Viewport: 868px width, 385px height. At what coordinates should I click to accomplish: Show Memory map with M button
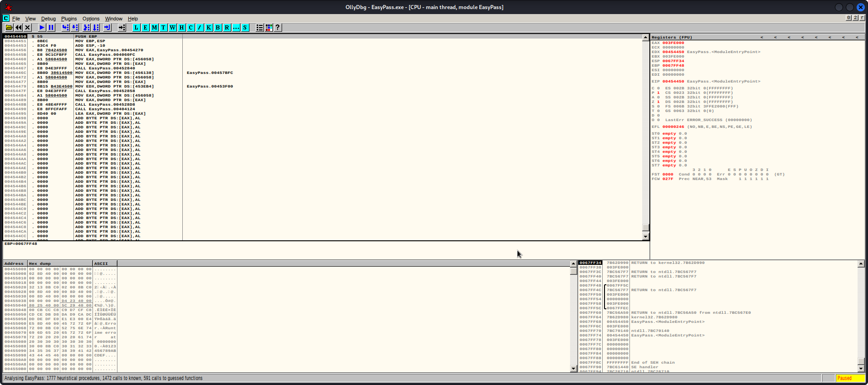(155, 28)
